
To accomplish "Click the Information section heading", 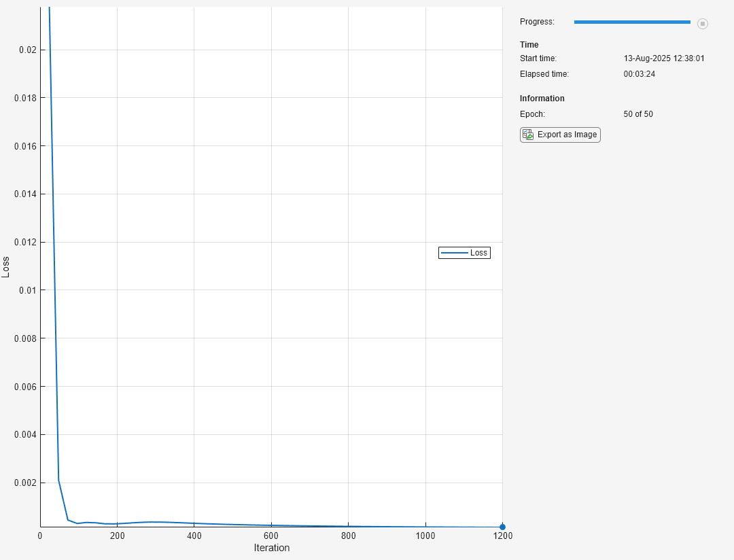I will (542, 99).
